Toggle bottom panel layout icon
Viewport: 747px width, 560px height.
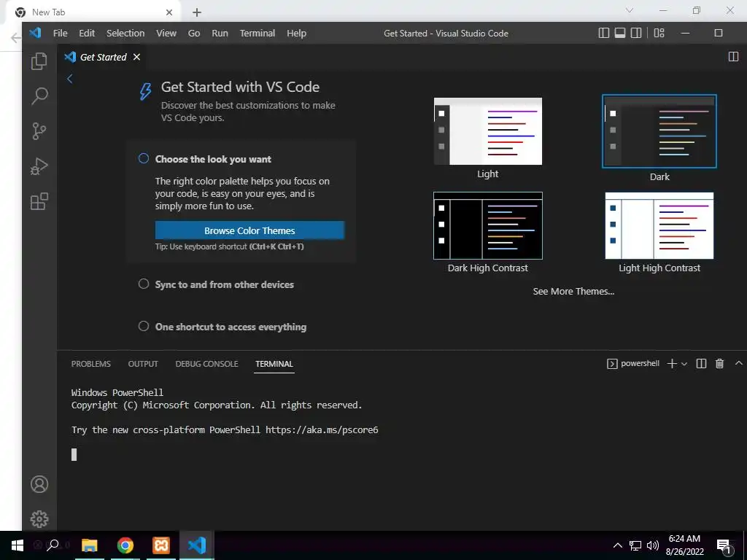(620, 33)
